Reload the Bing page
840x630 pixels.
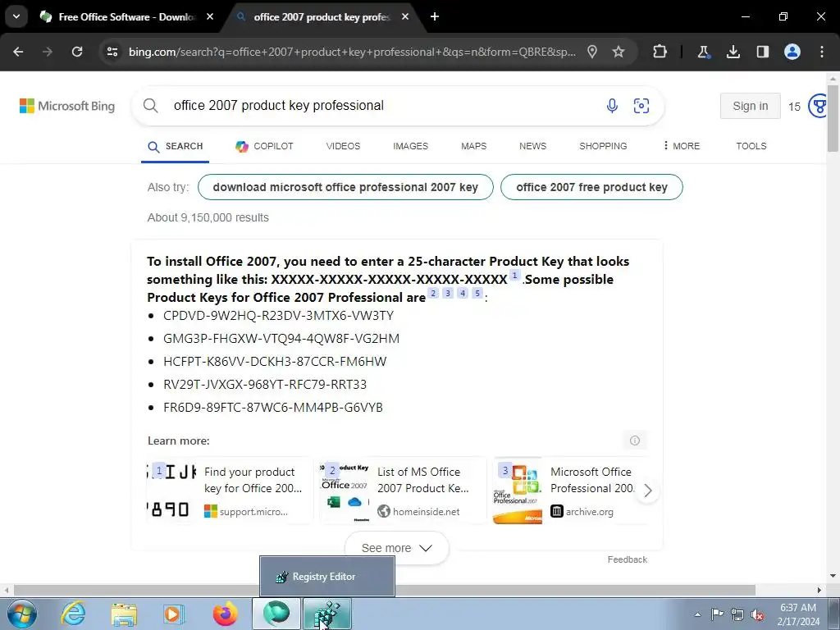[x=77, y=52]
